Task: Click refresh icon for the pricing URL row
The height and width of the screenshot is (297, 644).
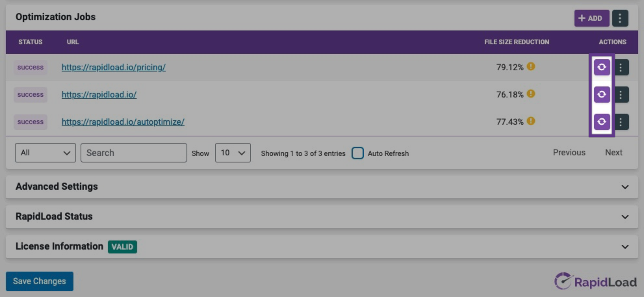Action: 602,67
